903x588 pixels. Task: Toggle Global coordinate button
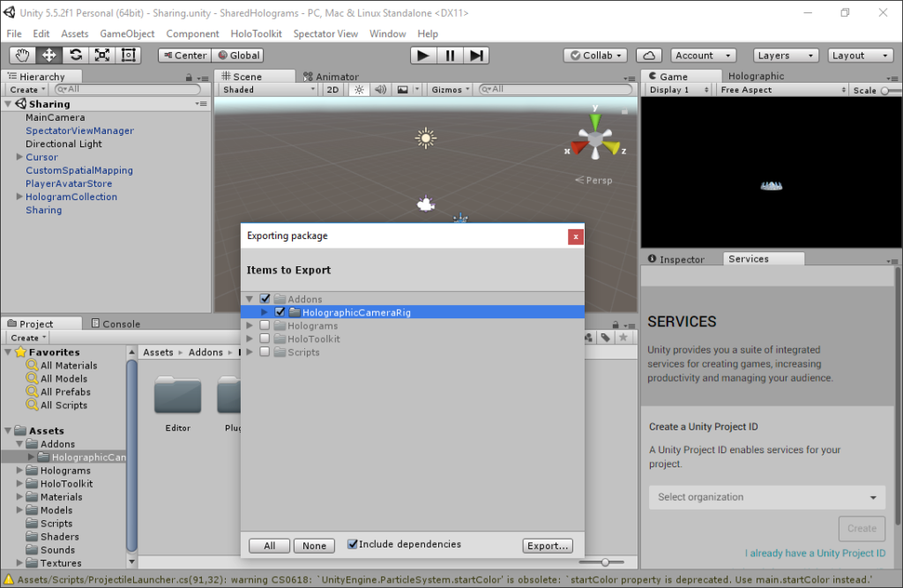[238, 56]
